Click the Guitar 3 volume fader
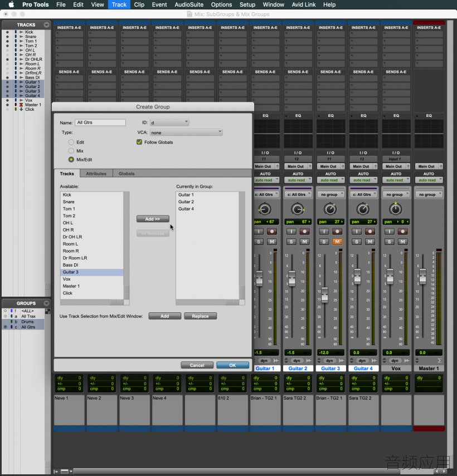 324,295
